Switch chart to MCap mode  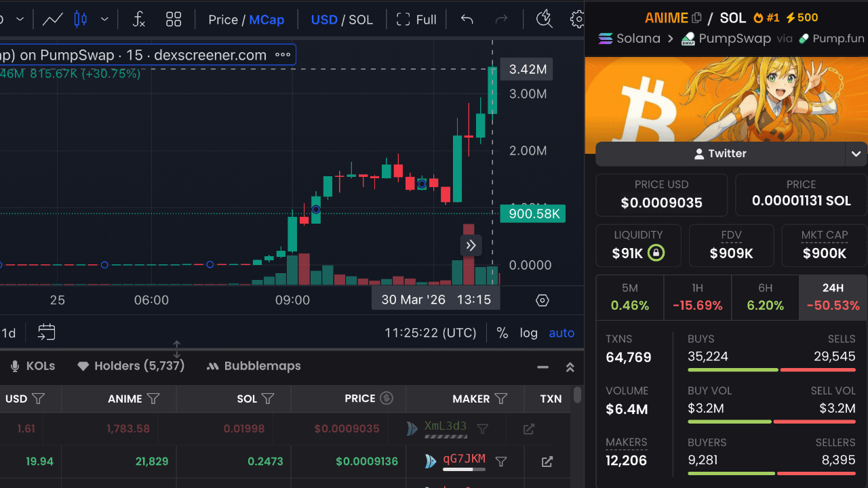267,20
